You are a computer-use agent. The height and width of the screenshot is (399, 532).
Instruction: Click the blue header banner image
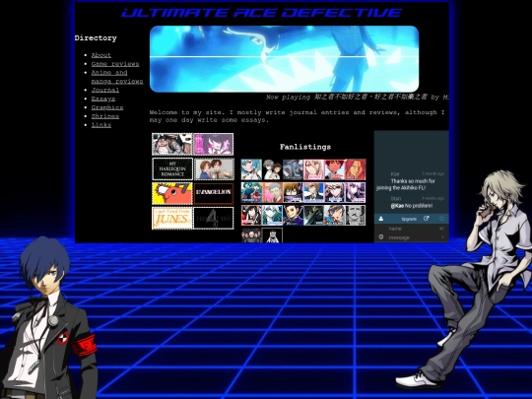[x=284, y=59]
